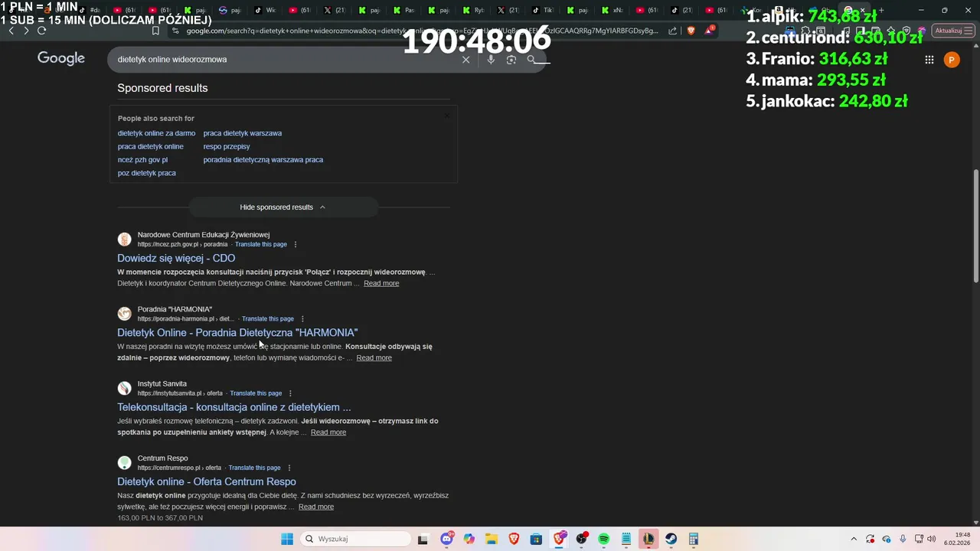Go forward in browser history
The width and height of the screenshot is (980, 551).
click(26, 31)
